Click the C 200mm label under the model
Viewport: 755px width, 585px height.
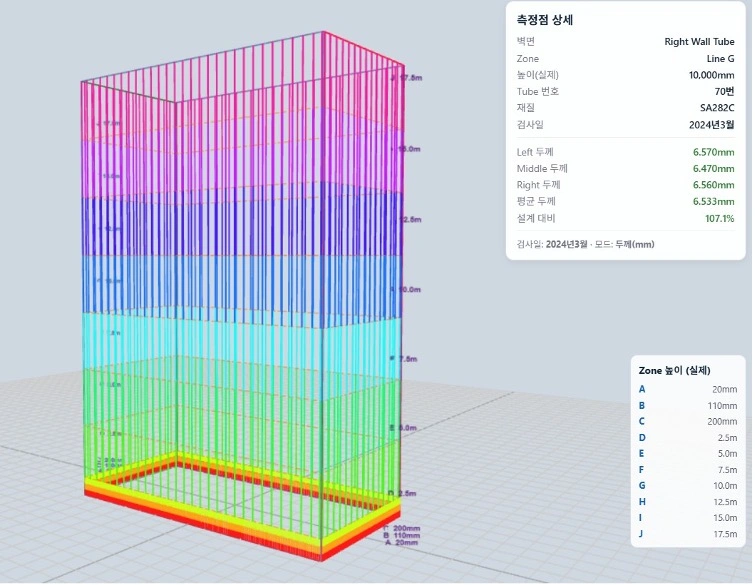pyautogui.click(x=402, y=529)
